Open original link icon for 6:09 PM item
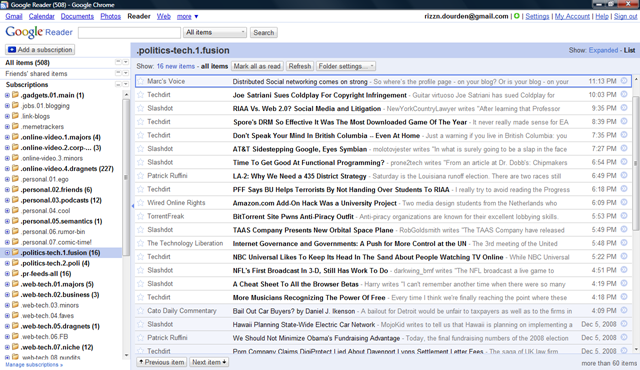Image resolution: width=640 pixels, height=370 pixels. coord(624,202)
